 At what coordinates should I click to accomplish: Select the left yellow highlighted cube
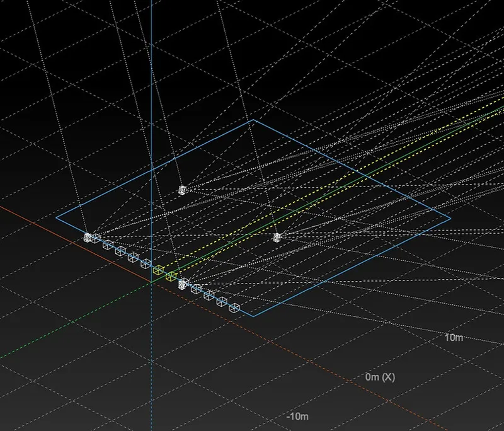(158, 270)
